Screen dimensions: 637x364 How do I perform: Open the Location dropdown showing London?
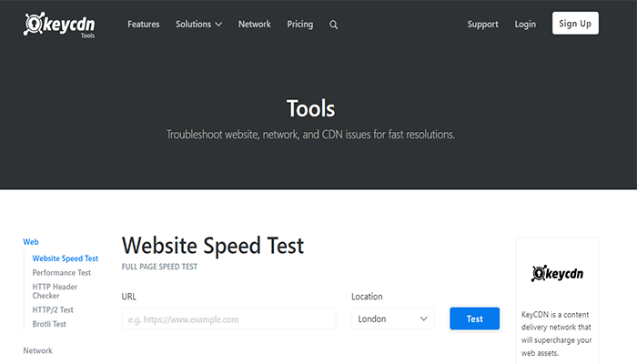point(392,319)
